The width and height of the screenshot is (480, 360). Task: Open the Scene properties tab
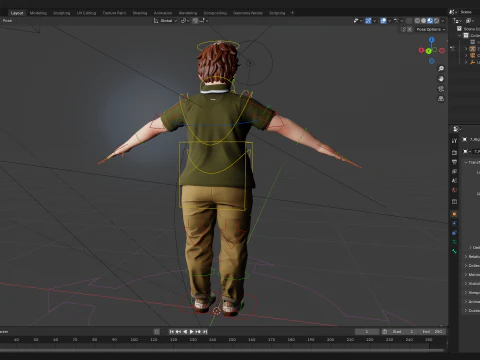pos(454,181)
